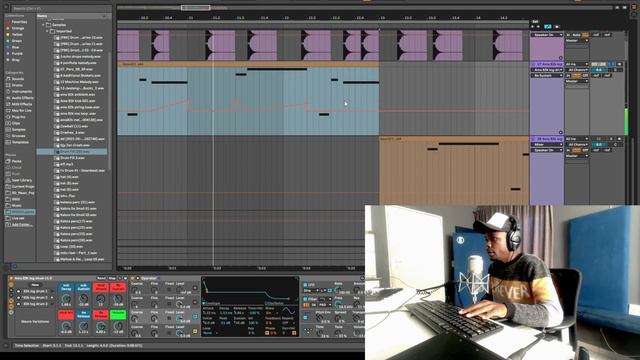
Task: Select the Orange collection
Action: (x=15, y=28)
